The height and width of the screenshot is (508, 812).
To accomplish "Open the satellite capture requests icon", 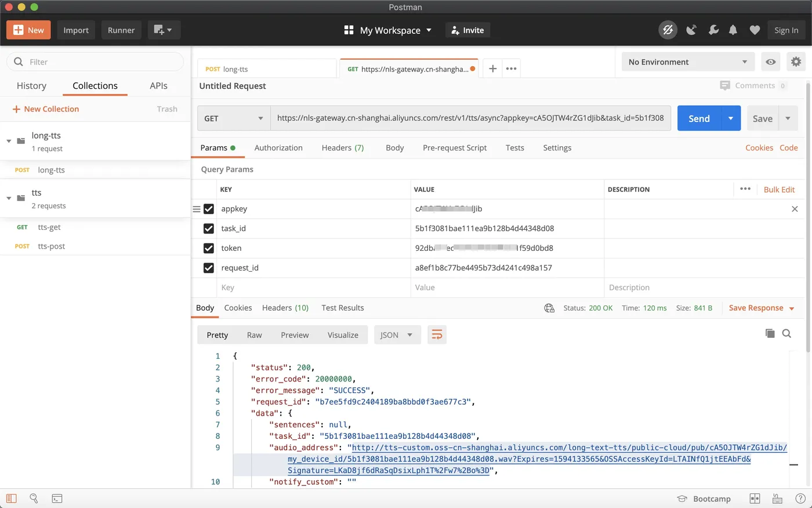I will click(691, 30).
